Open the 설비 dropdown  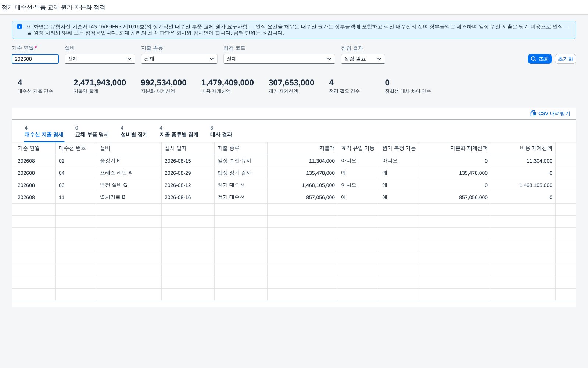(x=100, y=59)
